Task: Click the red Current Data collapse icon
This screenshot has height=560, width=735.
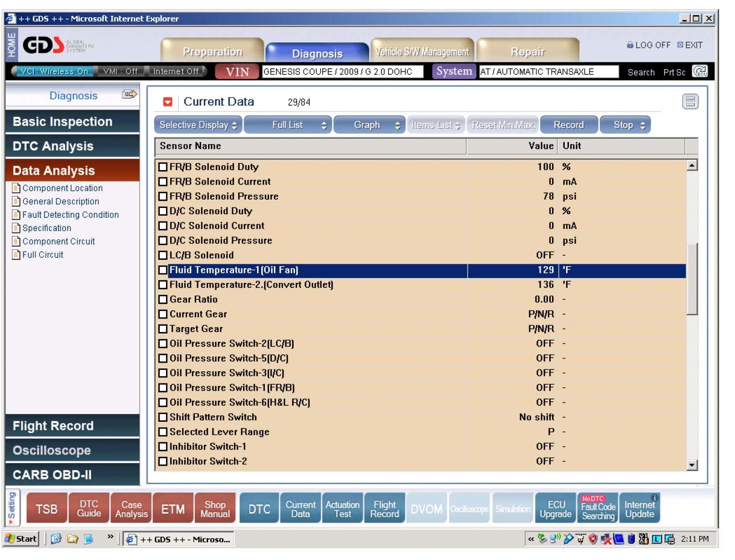Action: coord(168,102)
